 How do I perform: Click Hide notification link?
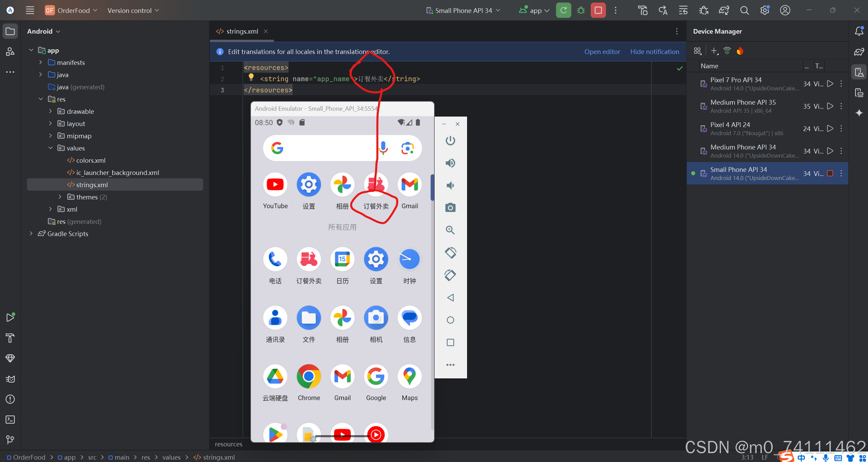coord(654,52)
